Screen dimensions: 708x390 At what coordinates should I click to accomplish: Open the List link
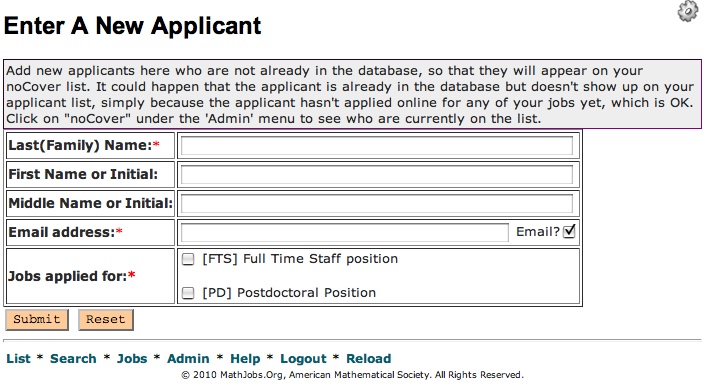[x=19, y=358]
